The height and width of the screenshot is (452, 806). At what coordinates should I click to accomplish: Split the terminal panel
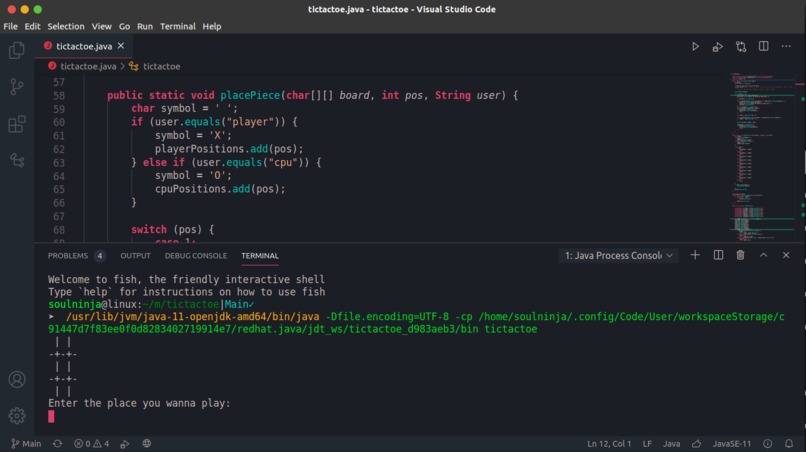(x=718, y=255)
